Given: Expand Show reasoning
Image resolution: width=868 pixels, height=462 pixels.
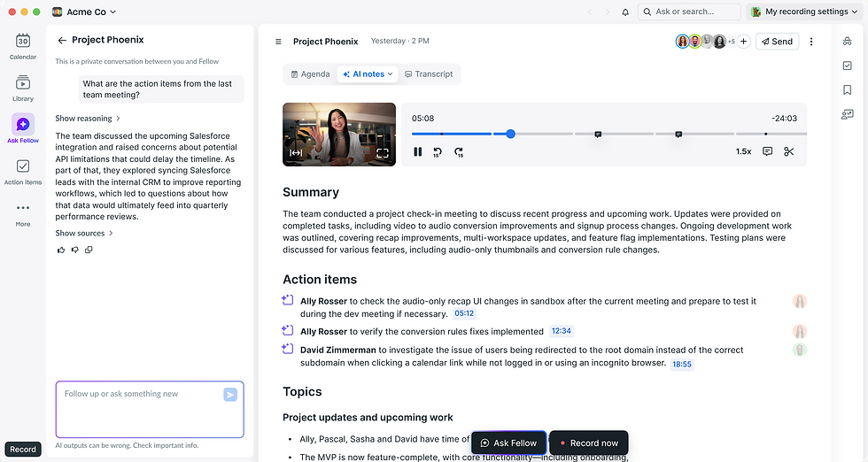Looking at the screenshot, I should (88, 119).
